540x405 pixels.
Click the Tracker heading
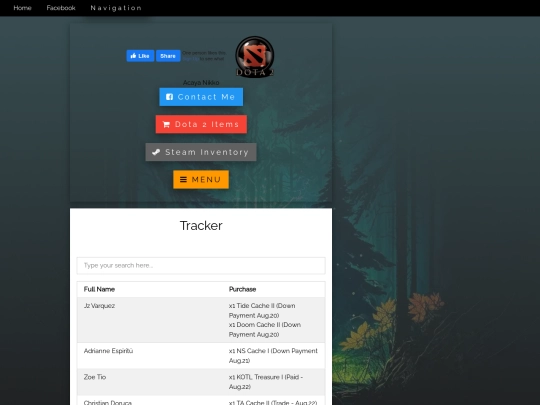pos(201,226)
